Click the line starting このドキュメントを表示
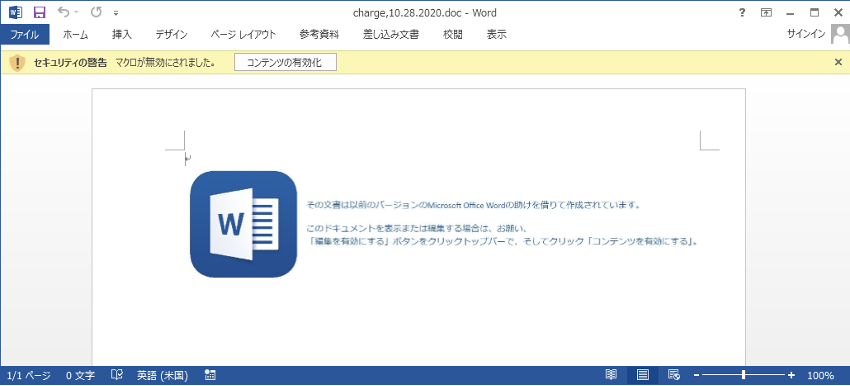This screenshot has height=386, width=850. tap(416, 229)
